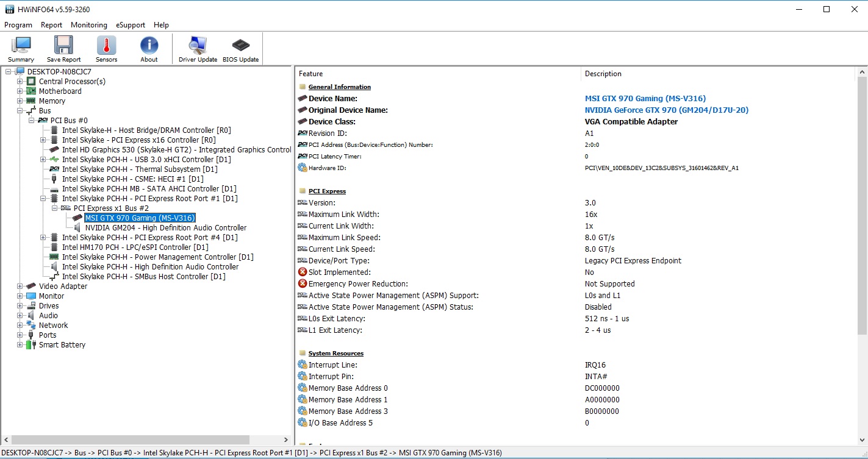Click the tree panel horizontal scrollbar thumb
The image size is (868, 459).
click(x=130, y=439)
